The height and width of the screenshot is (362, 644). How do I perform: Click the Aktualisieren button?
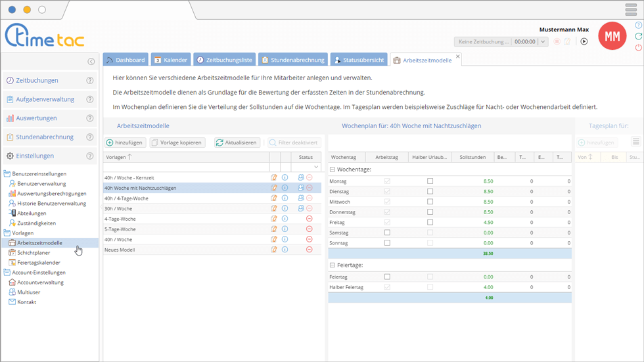click(x=236, y=143)
